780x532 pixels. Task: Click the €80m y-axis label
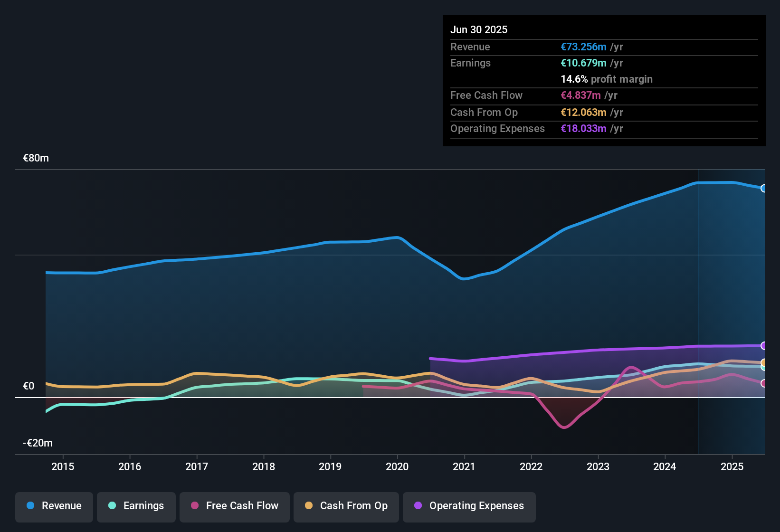click(36, 158)
